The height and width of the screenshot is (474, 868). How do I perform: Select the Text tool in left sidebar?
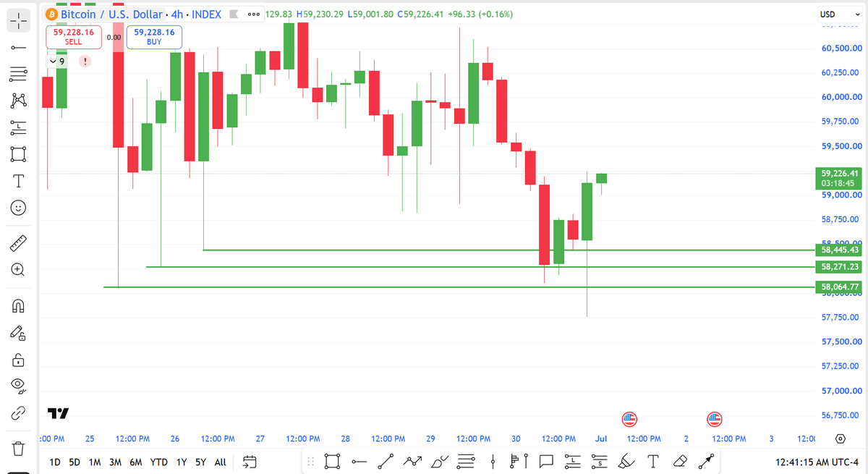tap(18, 180)
